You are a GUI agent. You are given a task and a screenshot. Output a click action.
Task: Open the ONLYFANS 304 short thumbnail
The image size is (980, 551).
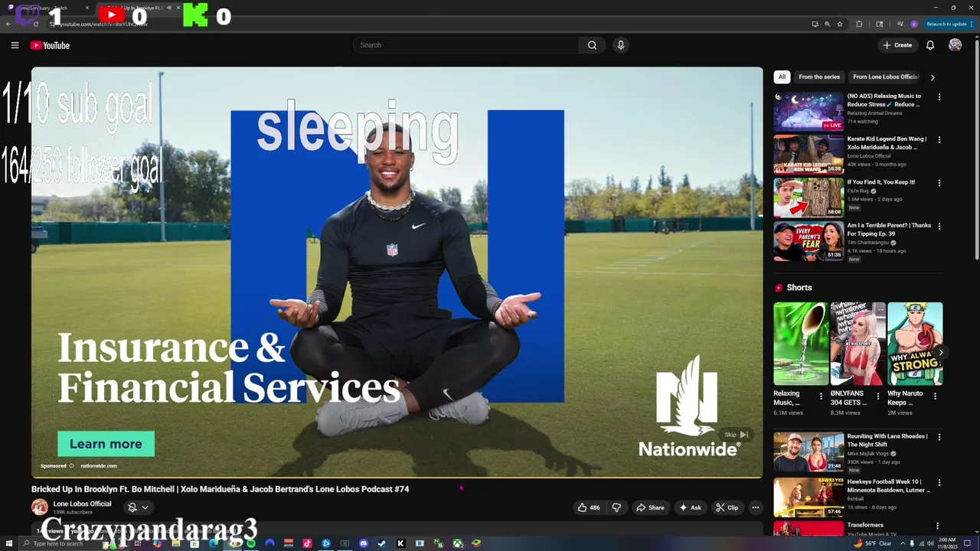[858, 344]
